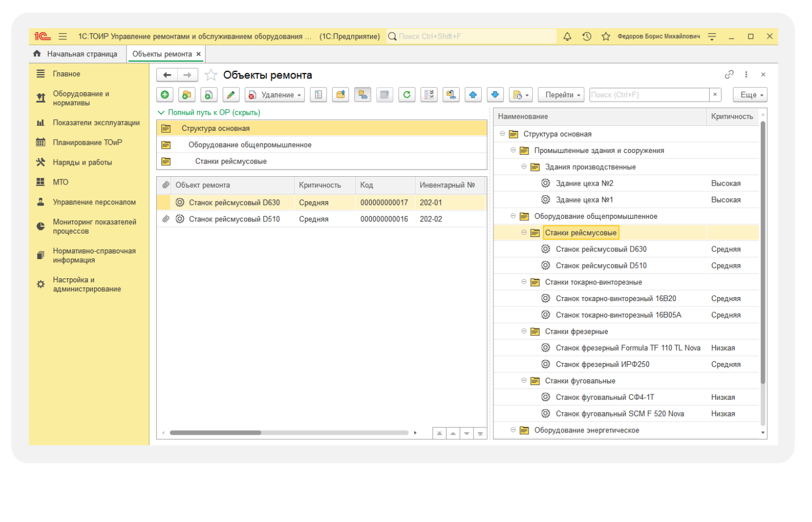Click the green pencil edit icon

[231, 95]
